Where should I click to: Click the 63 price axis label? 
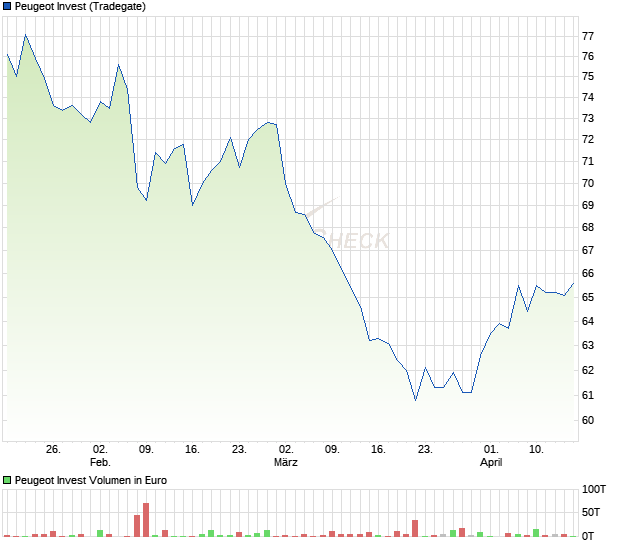(588, 346)
